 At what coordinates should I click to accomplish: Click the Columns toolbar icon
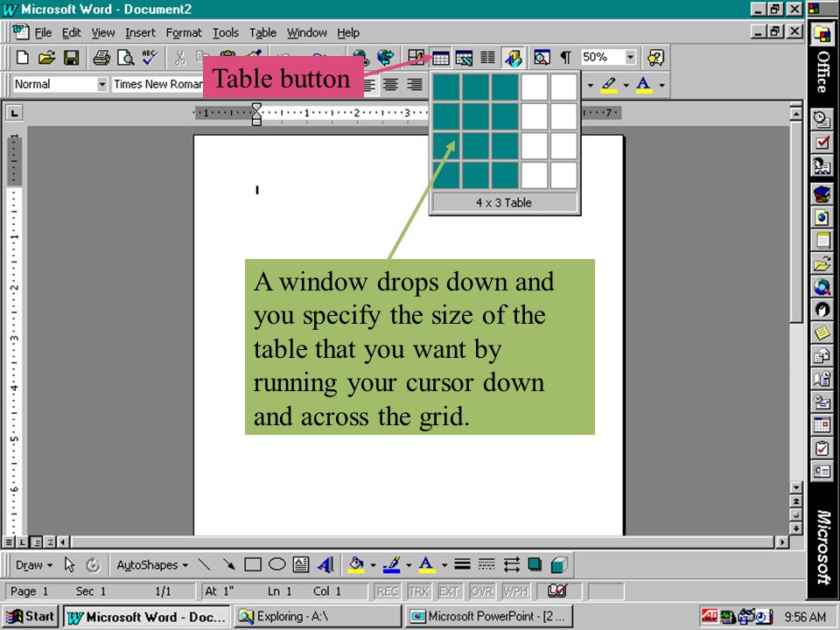(x=487, y=58)
